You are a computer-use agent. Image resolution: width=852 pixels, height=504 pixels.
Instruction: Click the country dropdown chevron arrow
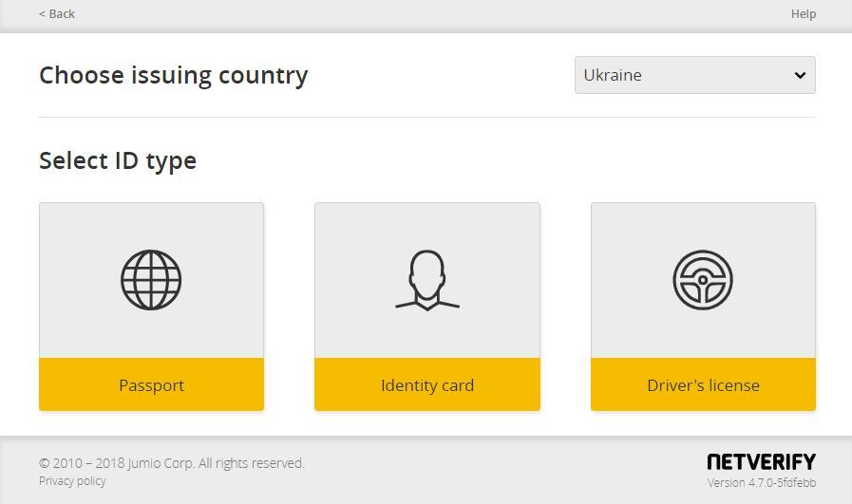tap(800, 75)
